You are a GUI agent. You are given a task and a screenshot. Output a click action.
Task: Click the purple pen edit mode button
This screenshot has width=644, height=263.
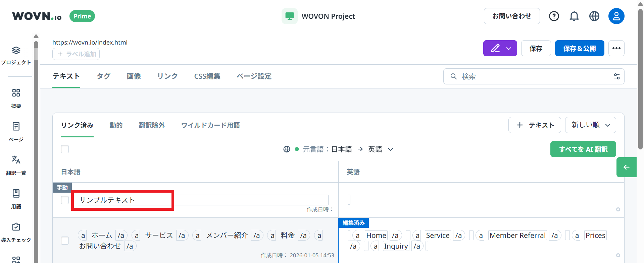tap(495, 48)
